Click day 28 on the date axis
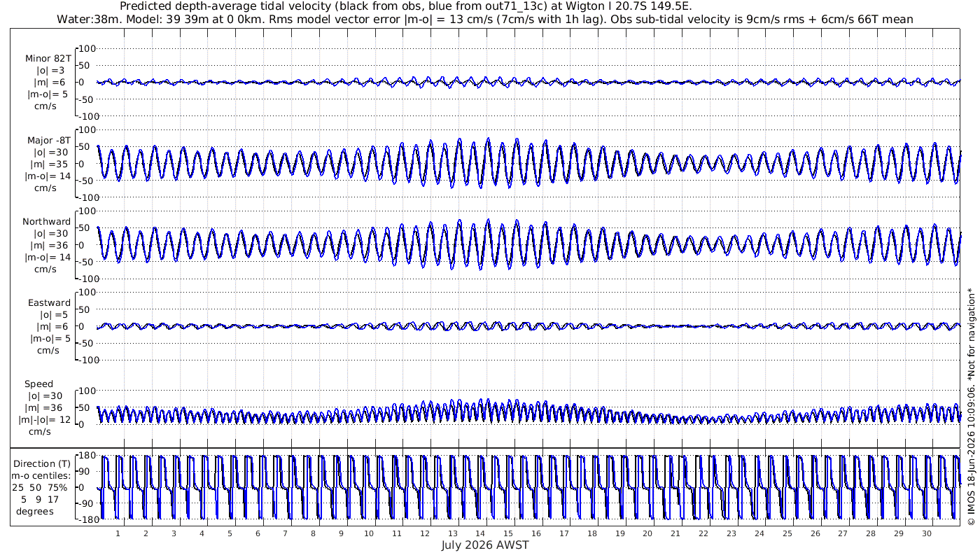 point(871,533)
